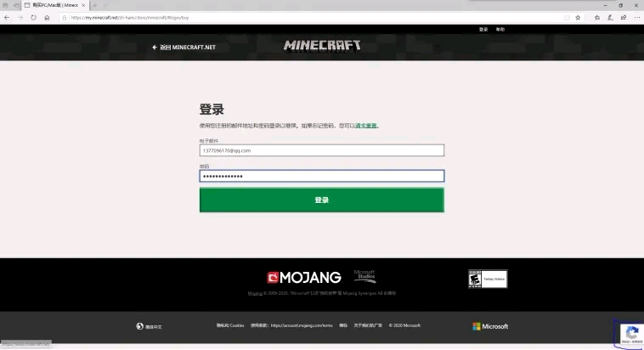Click the ESRB rating badge
The height and width of the screenshot is (350, 644).
488,279
